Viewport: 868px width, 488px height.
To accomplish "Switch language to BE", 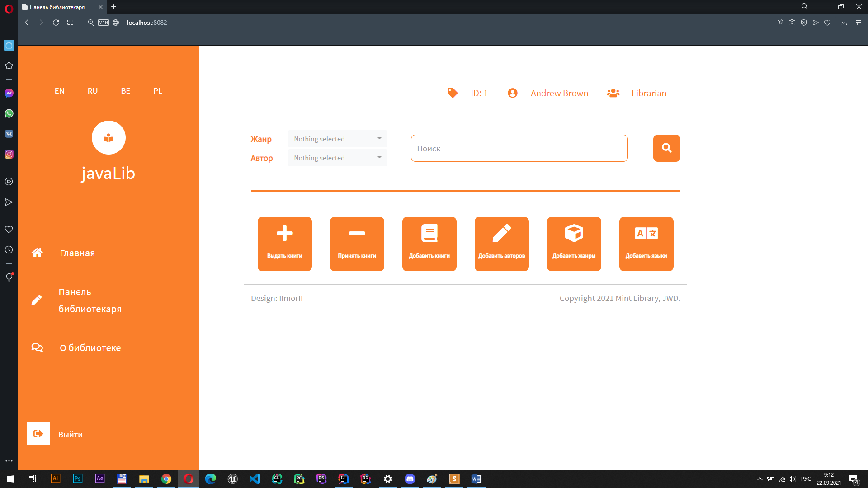I will tap(126, 91).
